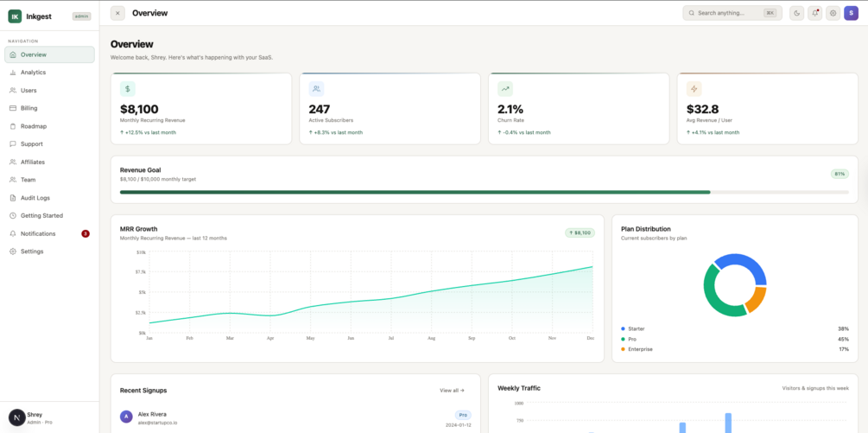Click the document icon beside Audit Logs

pos(13,198)
